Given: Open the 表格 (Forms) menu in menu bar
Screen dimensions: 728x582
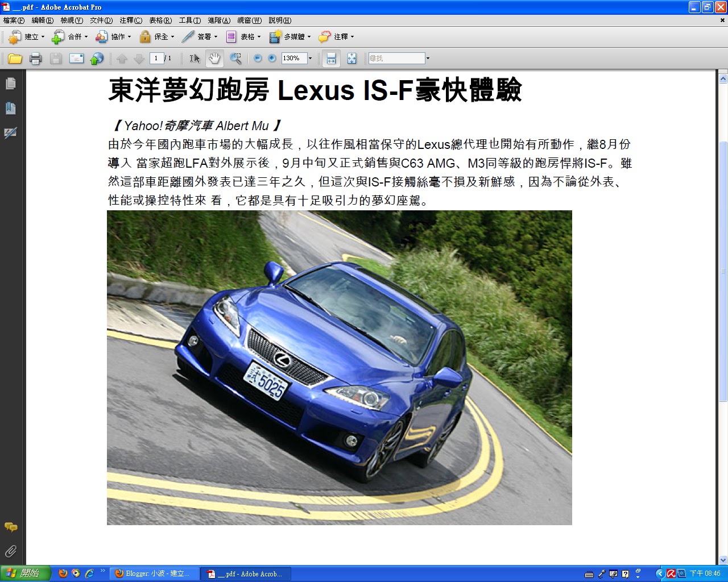Looking at the screenshot, I should 160,20.
